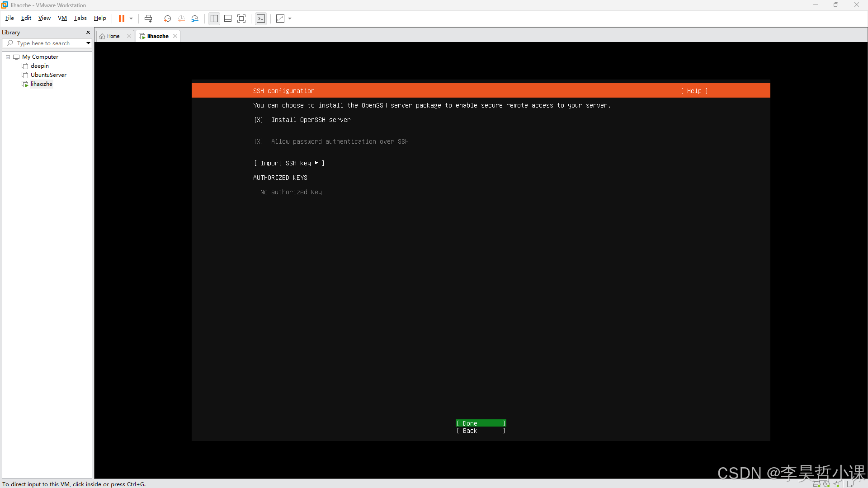Viewport: 868px width, 488px height.
Task: Open the VM menu
Action: (62, 18)
